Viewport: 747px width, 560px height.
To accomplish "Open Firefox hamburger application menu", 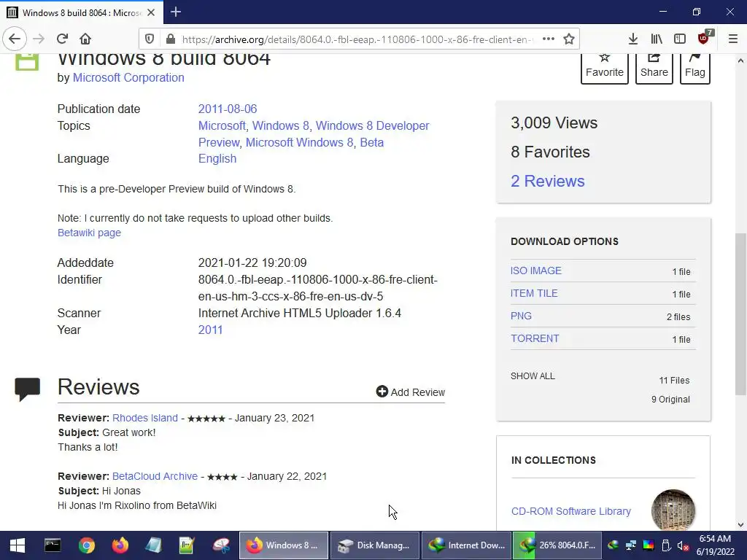I will click(733, 39).
